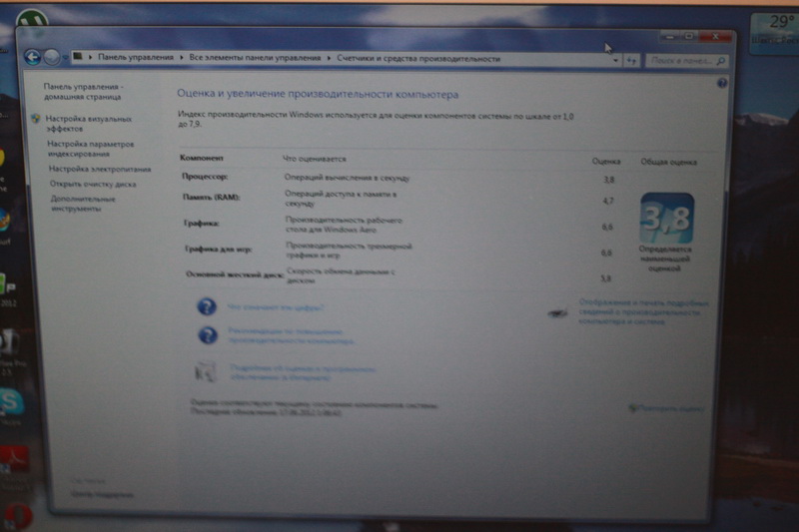Expand arrow after 'Все элементы панели управления'

pyautogui.click(x=329, y=58)
